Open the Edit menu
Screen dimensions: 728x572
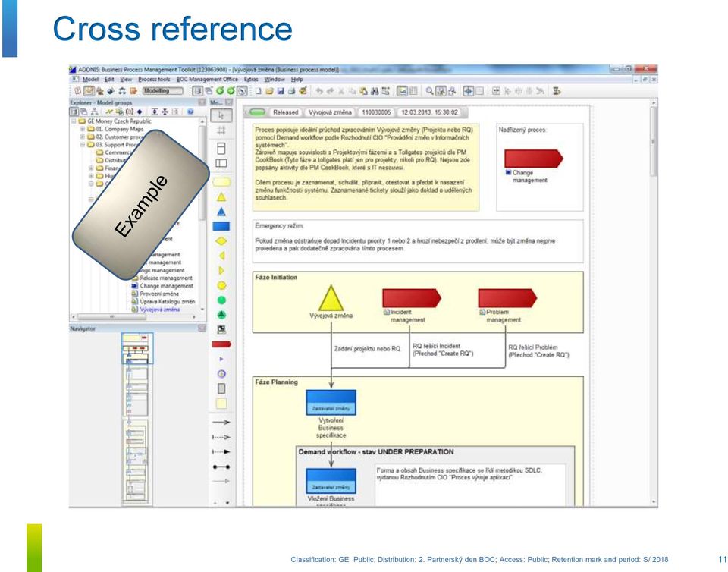[109, 80]
